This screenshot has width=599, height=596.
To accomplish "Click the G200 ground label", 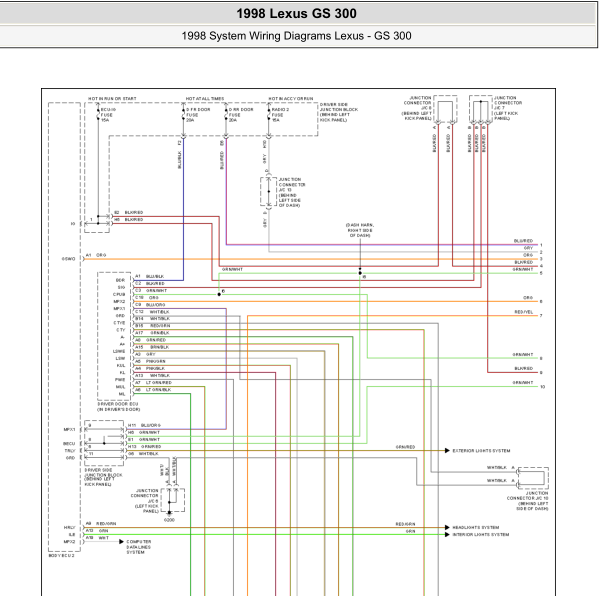I will tap(169, 520).
